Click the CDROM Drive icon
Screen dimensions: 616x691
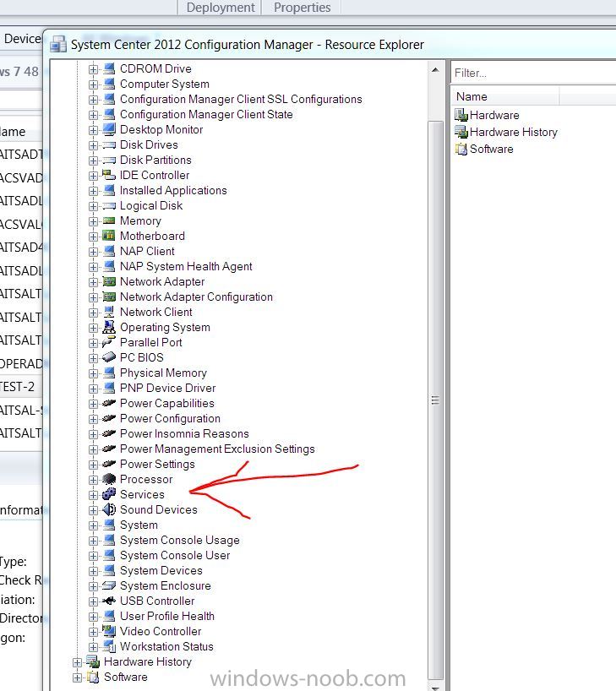109,68
